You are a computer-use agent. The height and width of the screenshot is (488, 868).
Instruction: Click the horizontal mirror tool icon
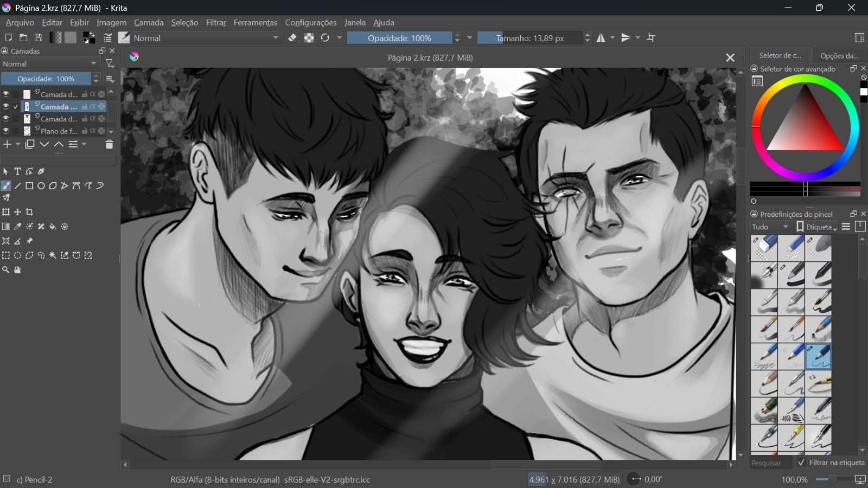(601, 38)
